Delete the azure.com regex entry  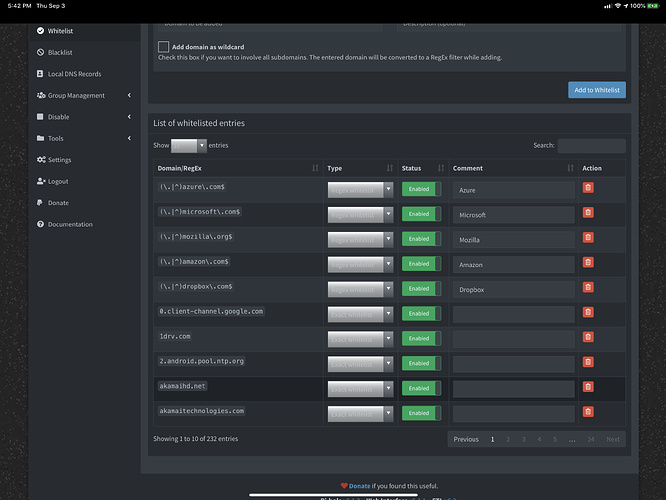tap(588, 188)
